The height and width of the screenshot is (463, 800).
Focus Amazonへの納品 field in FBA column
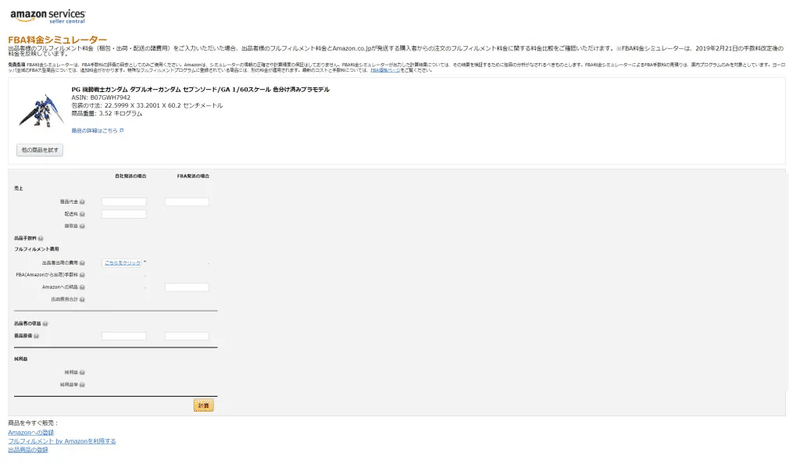coord(187,287)
